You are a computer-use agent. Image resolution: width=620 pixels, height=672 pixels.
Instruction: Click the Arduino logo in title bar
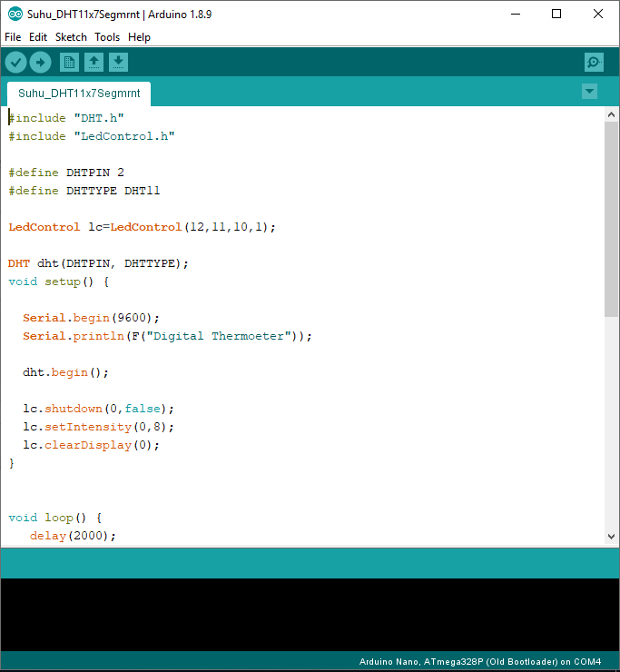pos(15,15)
